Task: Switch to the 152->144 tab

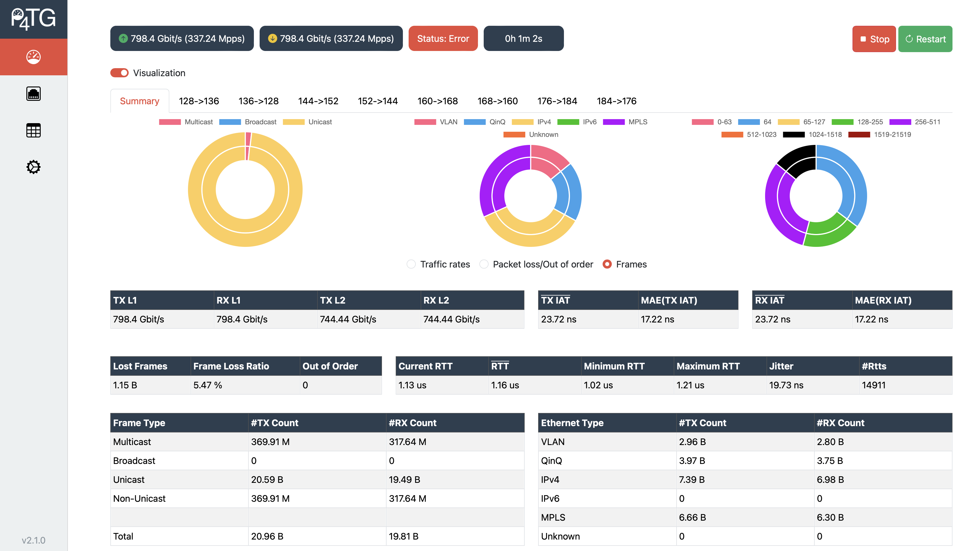Action: tap(378, 101)
